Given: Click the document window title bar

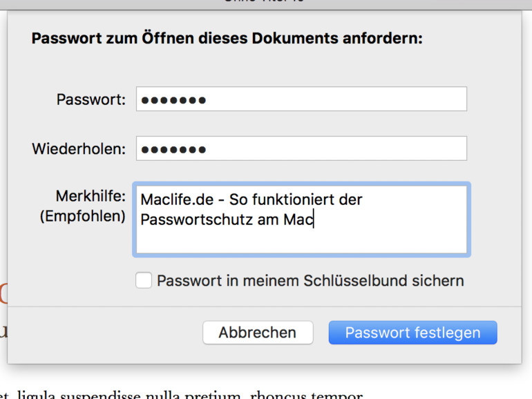Looking at the screenshot, I should (266, 3).
